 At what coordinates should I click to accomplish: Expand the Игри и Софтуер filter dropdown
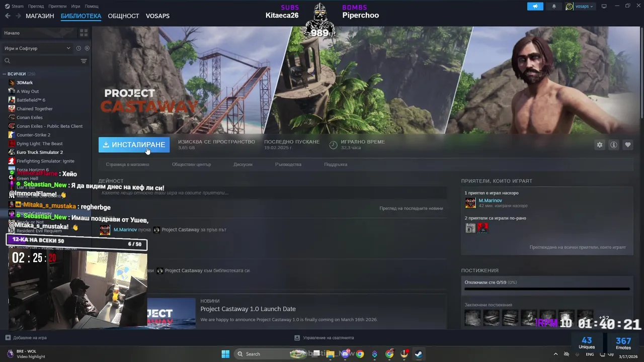click(37, 48)
